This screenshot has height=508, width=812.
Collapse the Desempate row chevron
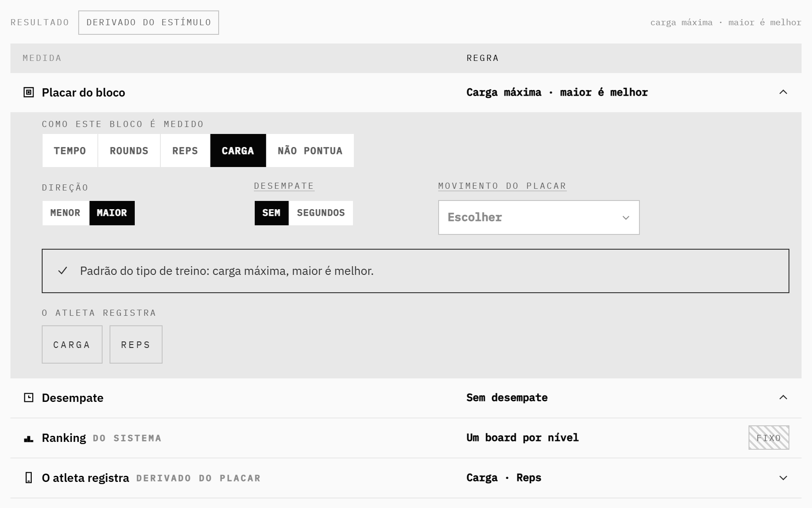tap(783, 398)
